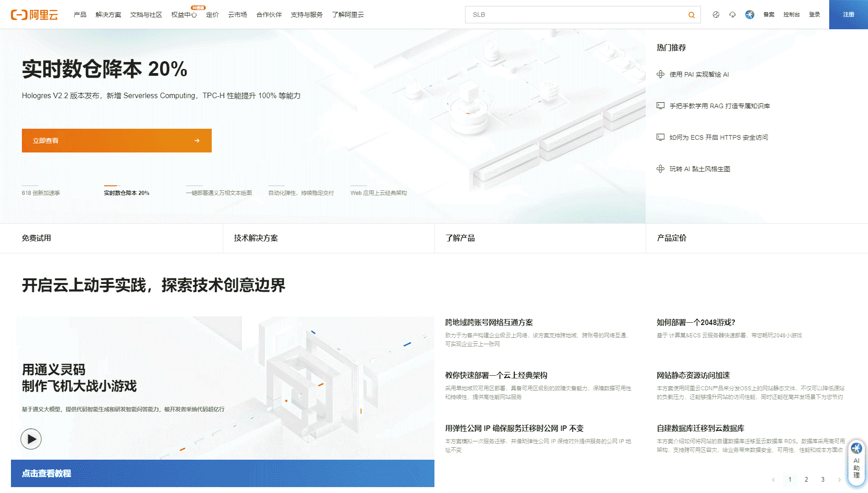Click the orange 立即查看 button
Viewport: 868px width, 493px height.
coord(117,141)
